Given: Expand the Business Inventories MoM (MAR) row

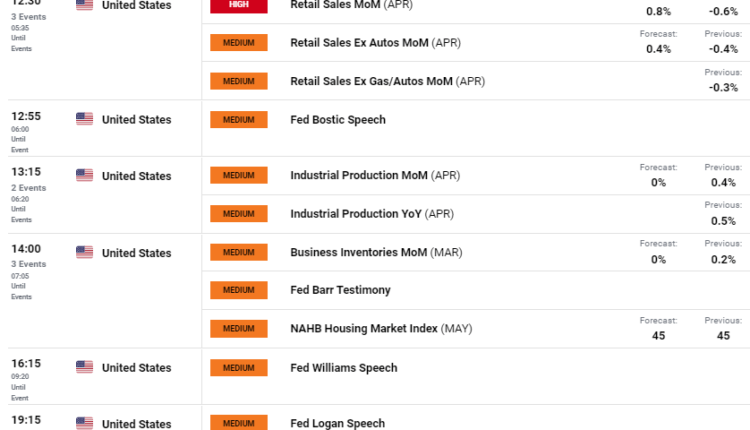Looking at the screenshot, I should (x=374, y=252).
